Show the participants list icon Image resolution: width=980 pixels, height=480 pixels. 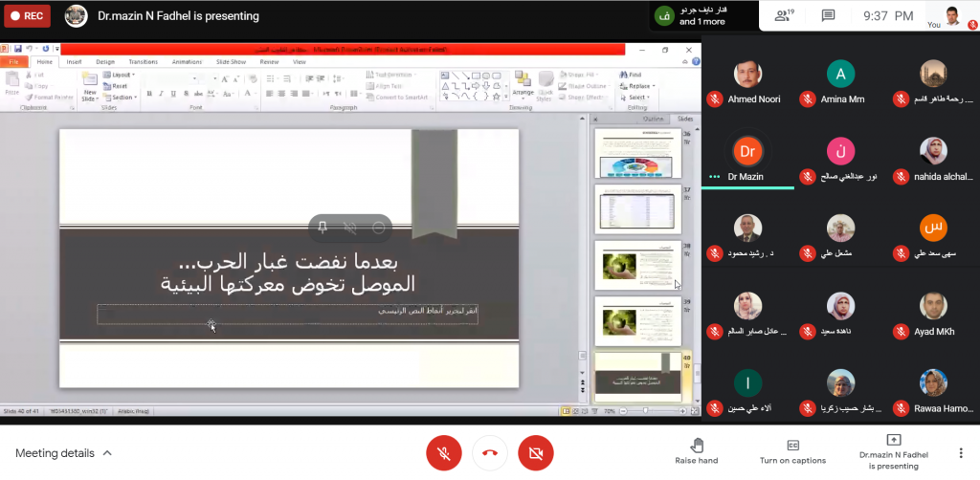[784, 15]
